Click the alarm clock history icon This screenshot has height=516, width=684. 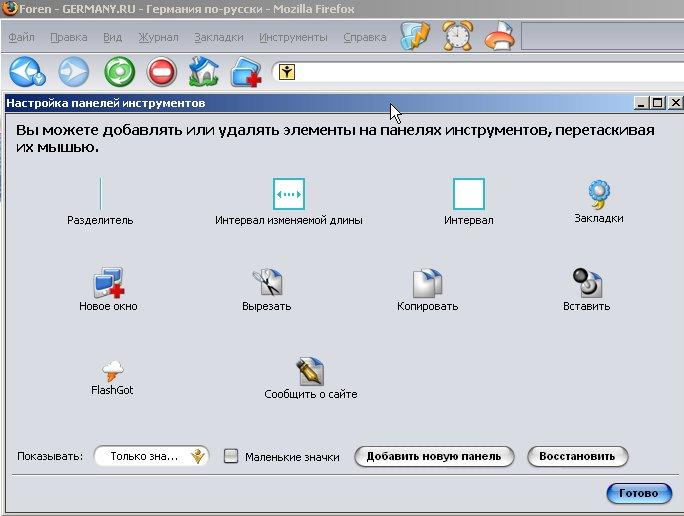click(457, 36)
